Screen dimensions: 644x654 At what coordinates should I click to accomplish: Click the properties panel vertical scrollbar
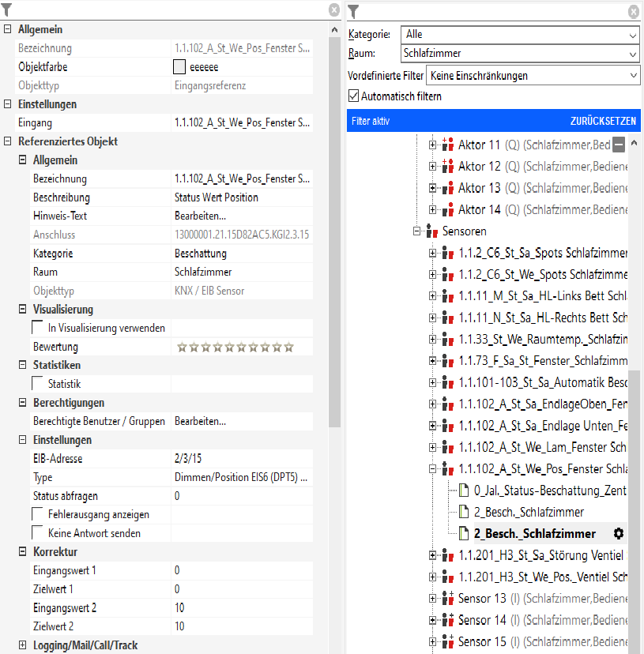pyautogui.click(x=334, y=231)
